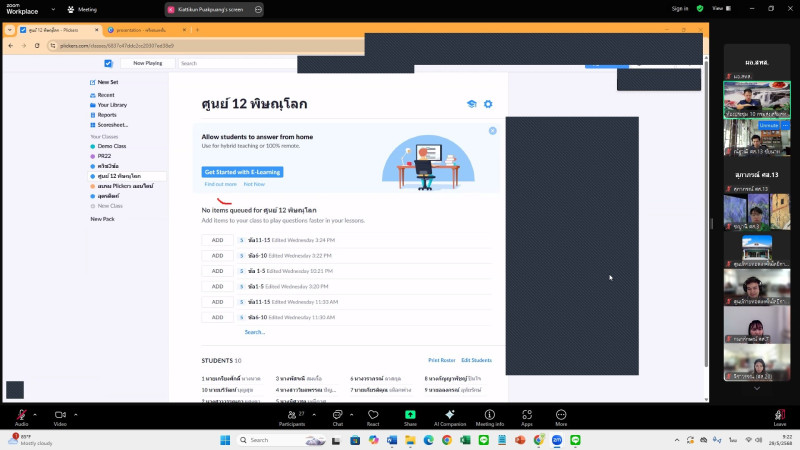The height and width of the screenshot is (450, 800).
Task: Open Your Library in the sidebar
Action: (x=108, y=105)
